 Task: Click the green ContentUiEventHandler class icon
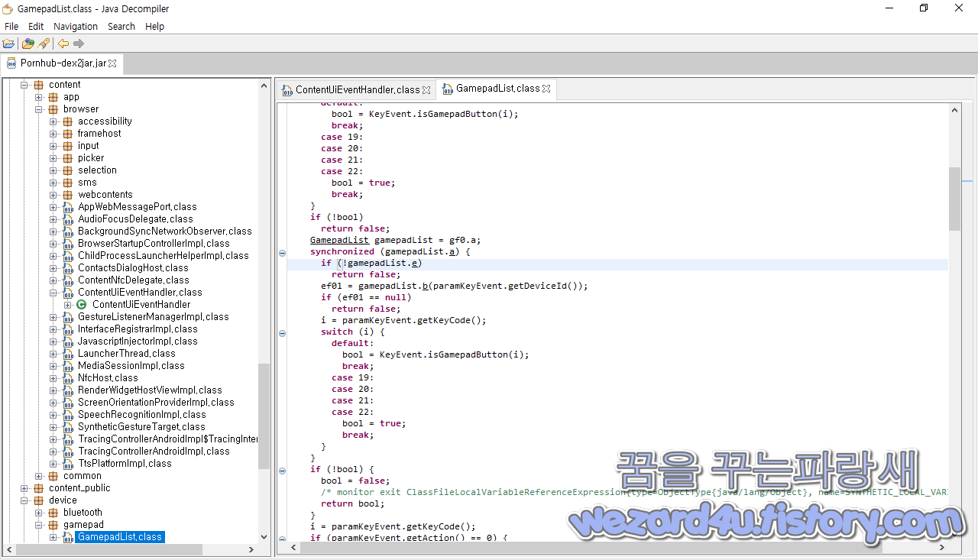coord(82,305)
